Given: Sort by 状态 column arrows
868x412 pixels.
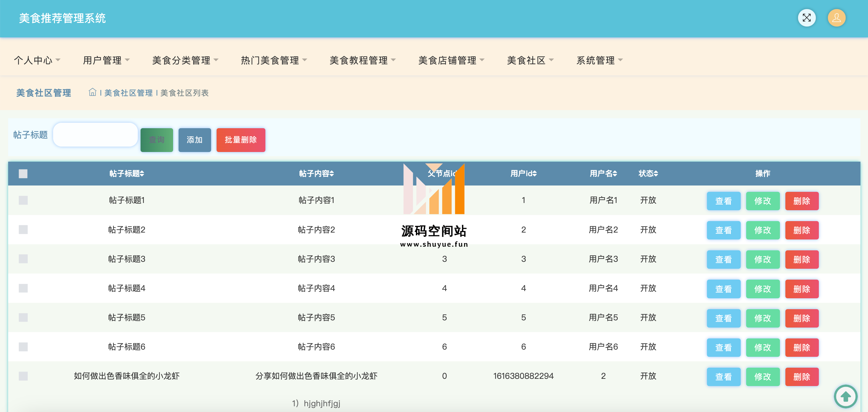Looking at the screenshot, I should coord(655,173).
